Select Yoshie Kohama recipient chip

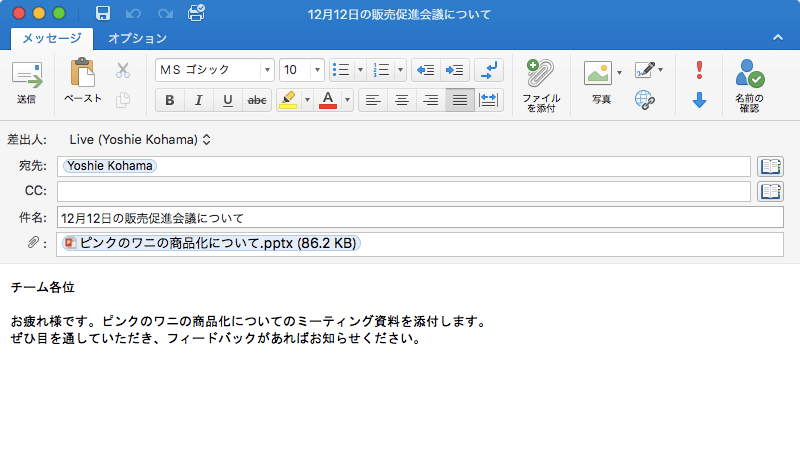[x=110, y=166]
